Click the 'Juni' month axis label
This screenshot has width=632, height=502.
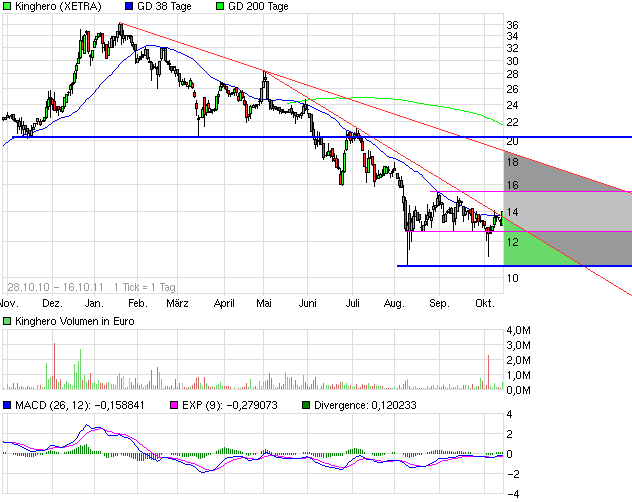point(308,303)
